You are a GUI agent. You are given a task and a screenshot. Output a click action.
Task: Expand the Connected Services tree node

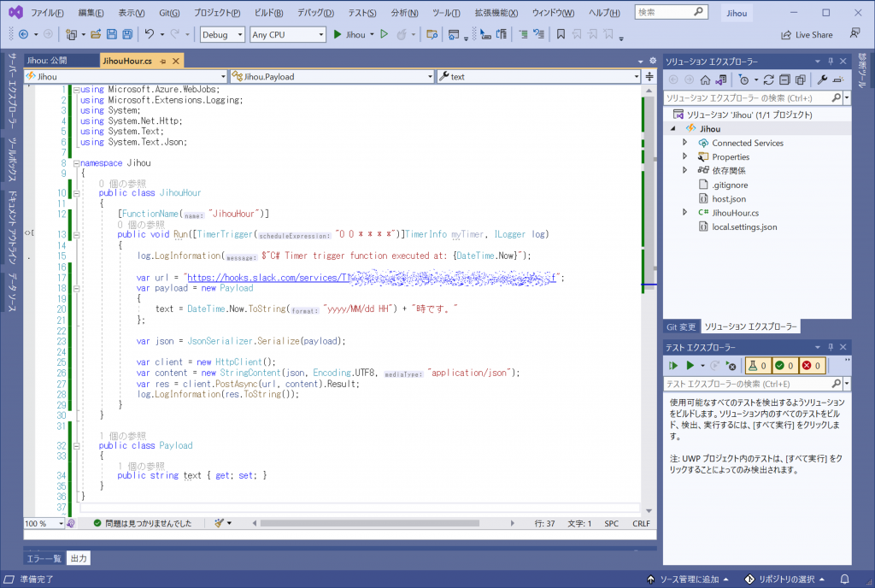pos(685,143)
